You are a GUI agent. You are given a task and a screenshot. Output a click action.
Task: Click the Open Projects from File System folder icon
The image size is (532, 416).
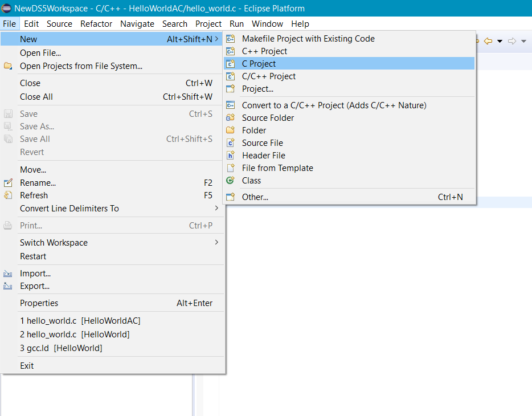pos(8,64)
